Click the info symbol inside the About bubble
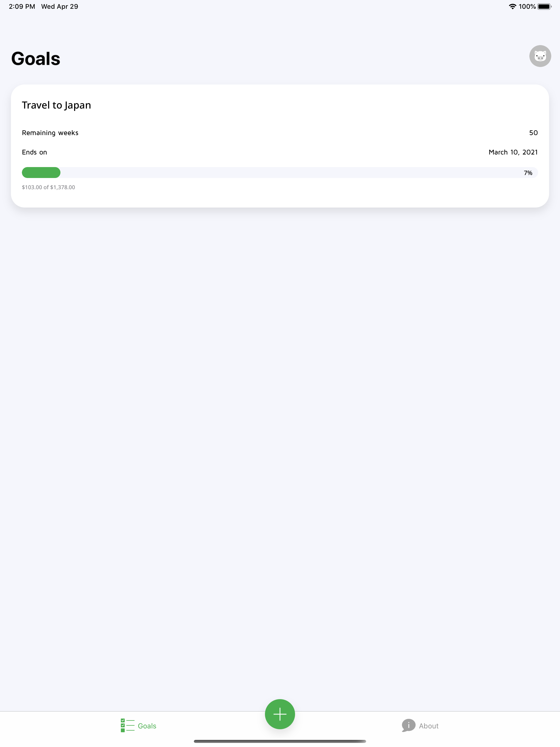The width and height of the screenshot is (560, 747). click(x=409, y=725)
